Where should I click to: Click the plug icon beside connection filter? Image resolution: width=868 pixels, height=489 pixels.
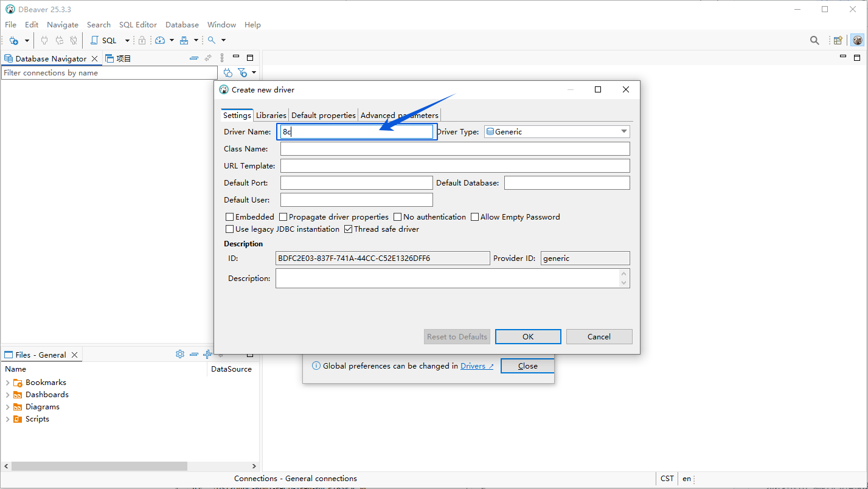point(228,73)
